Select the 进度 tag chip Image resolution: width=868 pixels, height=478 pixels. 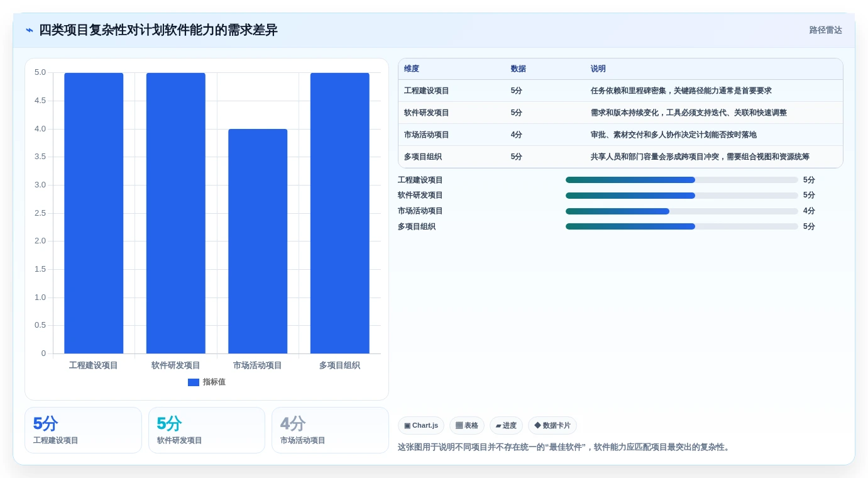(506, 426)
